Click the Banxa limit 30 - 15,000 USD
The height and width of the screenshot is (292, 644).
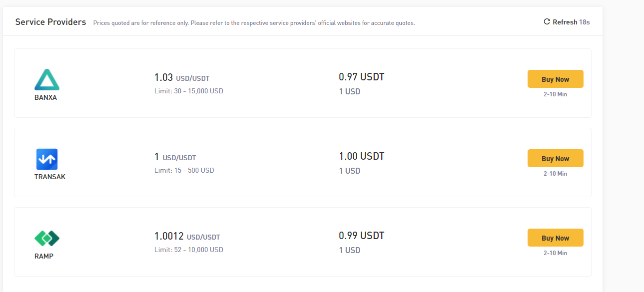click(x=189, y=91)
